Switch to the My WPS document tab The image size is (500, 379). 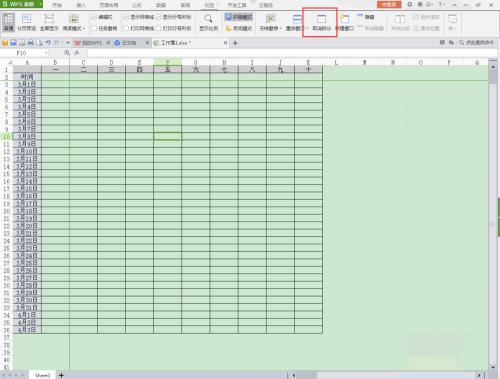click(x=88, y=43)
